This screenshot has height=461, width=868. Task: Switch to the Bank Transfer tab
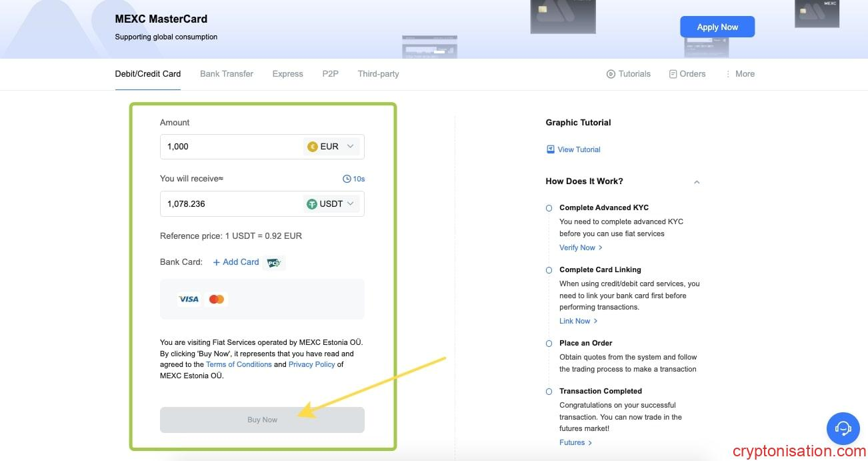point(227,74)
